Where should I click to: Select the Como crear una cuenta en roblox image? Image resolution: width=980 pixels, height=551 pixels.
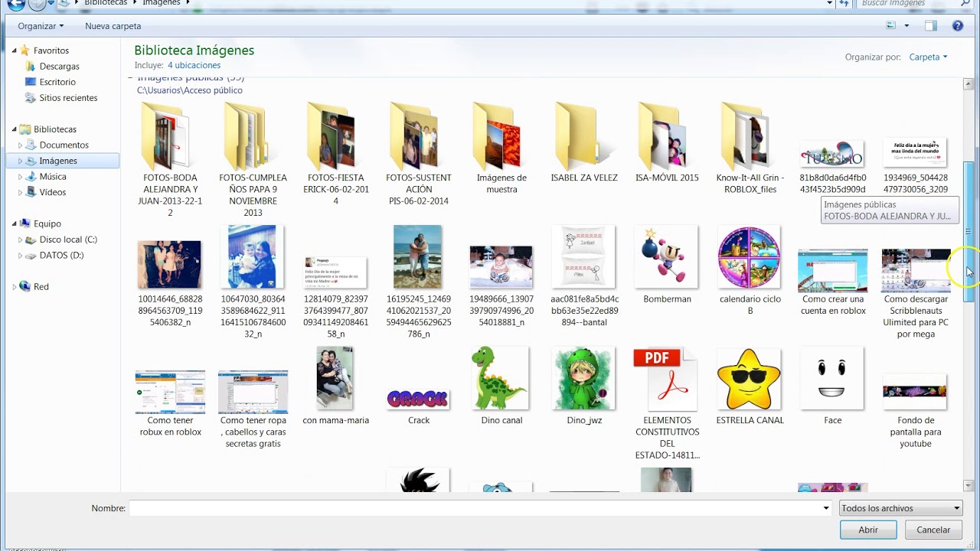pos(833,282)
